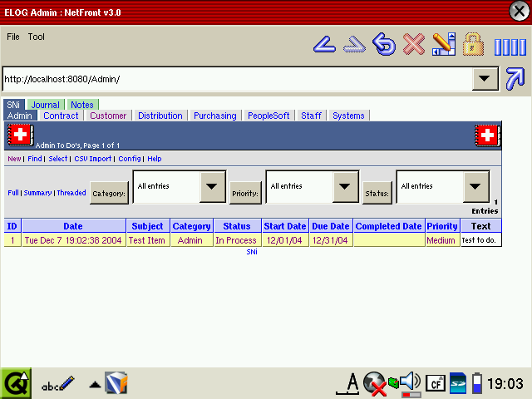Expand the URL history dropdown

pos(485,79)
